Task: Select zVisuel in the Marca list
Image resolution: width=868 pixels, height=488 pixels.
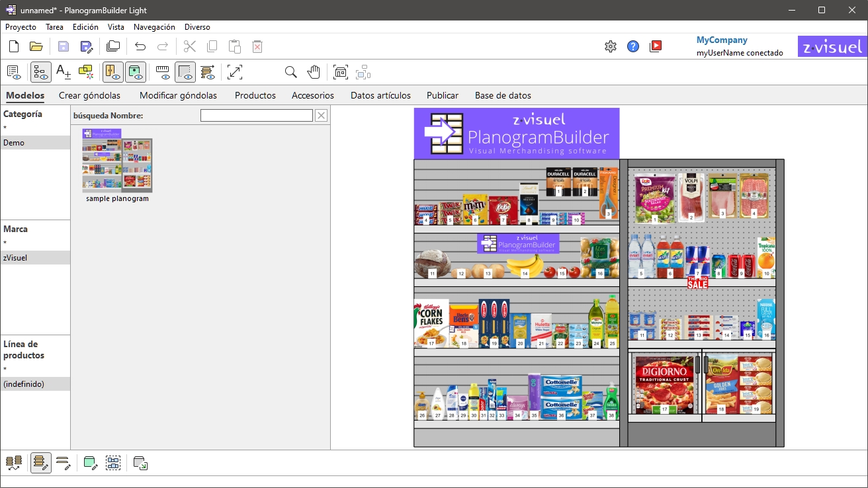Action: 35,257
